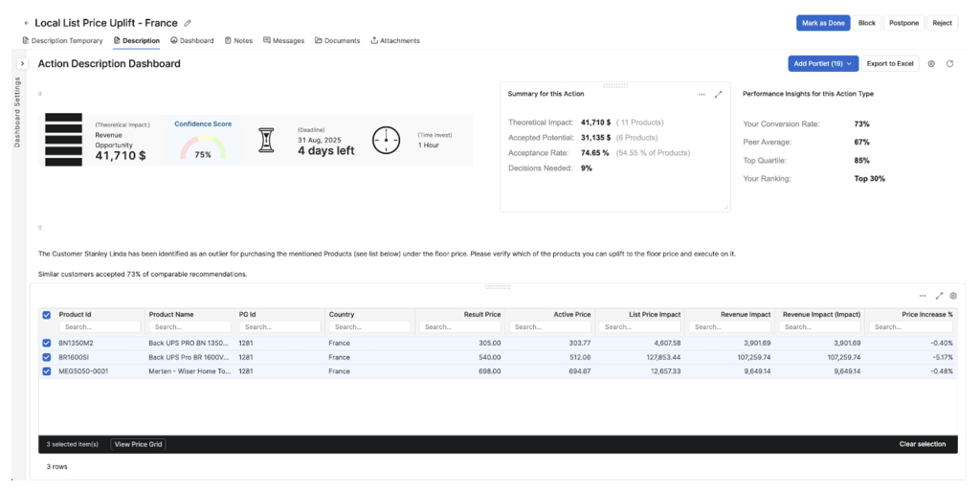
Task: Click the pencil icon to edit the title
Action: click(188, 23)
